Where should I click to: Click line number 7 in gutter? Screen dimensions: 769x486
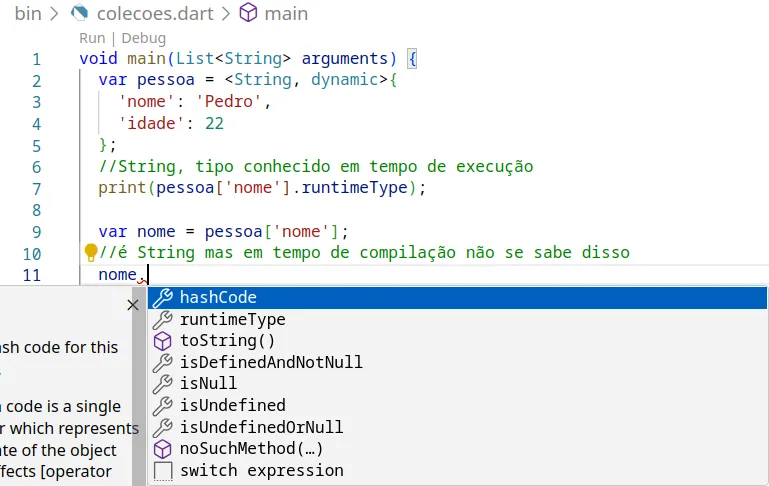tap(37, 189)
